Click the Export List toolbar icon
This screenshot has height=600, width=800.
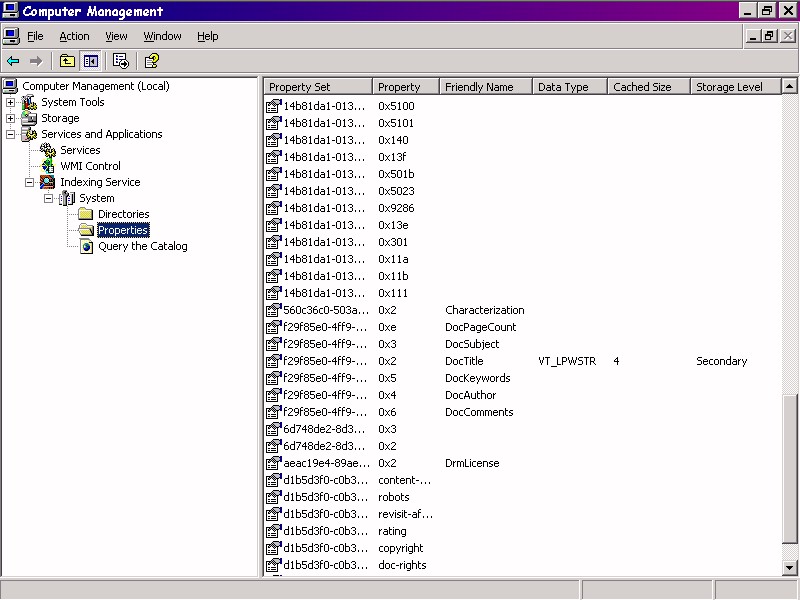(x=121, y=61)
